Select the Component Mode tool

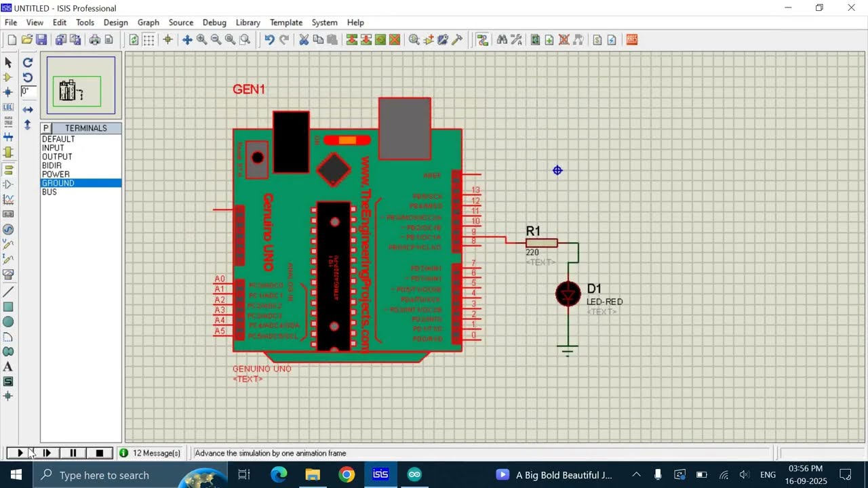click(8, 77)
